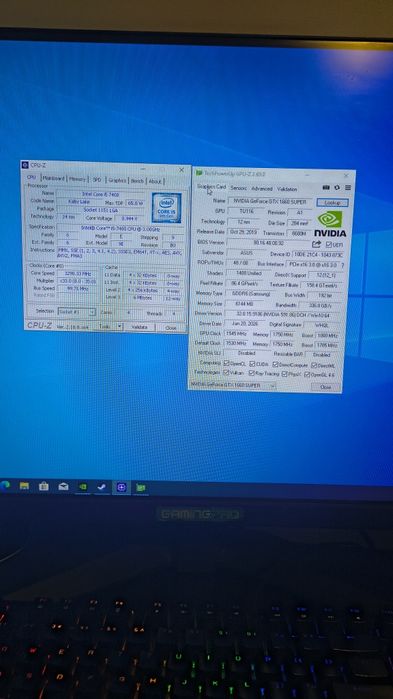Click the Core Speed value
Image resolution: width=393 pixels, height=699 pixels.
click(78, 273)
